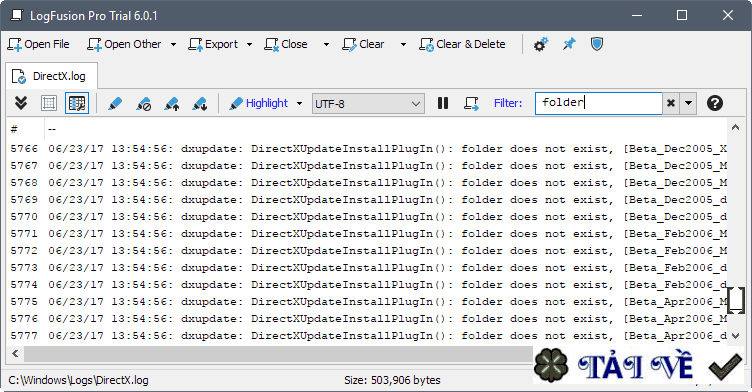The height and width of the screenshot is (392, 752).
Task: Expand the Highlight dropdown arrow
Action: pos(300,103)
